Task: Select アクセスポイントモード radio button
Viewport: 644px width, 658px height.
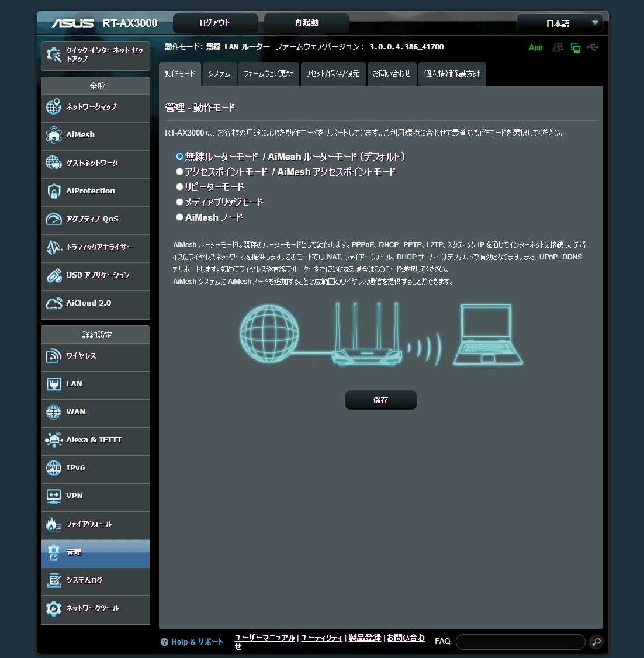Action: (179, 171)
